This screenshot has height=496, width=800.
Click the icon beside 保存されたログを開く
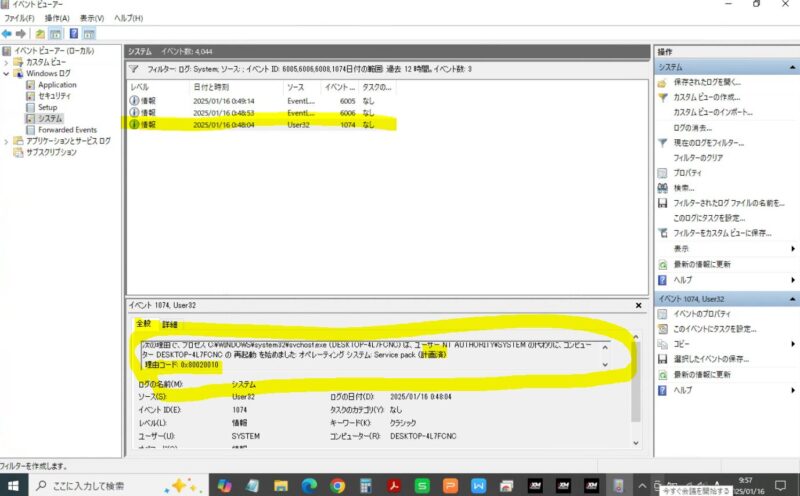662,82
